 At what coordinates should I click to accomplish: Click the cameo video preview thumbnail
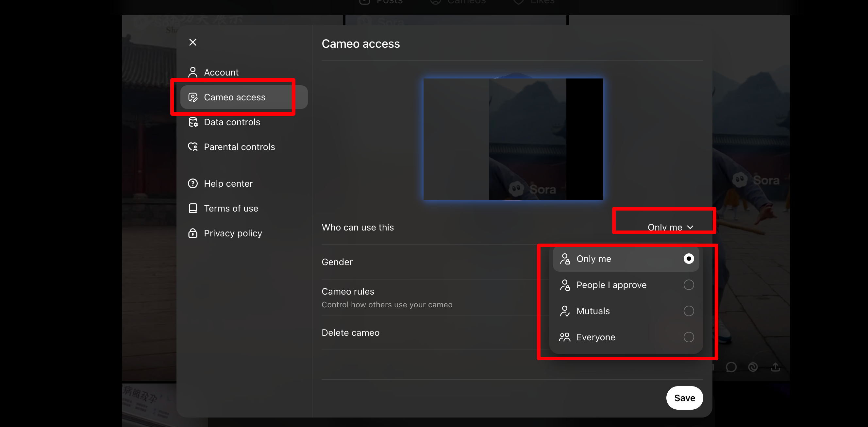[513, 139]
